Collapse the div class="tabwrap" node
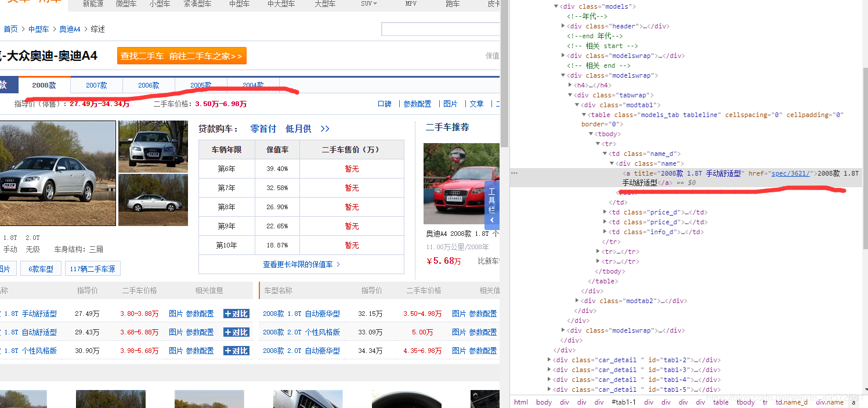The height and width of the screenshot is (408, 868). (x=570, y=95)
